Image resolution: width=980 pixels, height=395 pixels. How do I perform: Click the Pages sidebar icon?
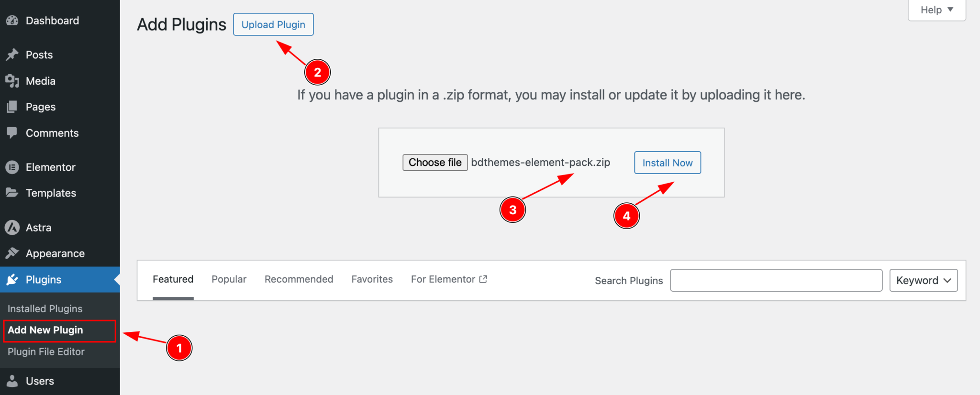pyautogui.click(x=13, y=107)
